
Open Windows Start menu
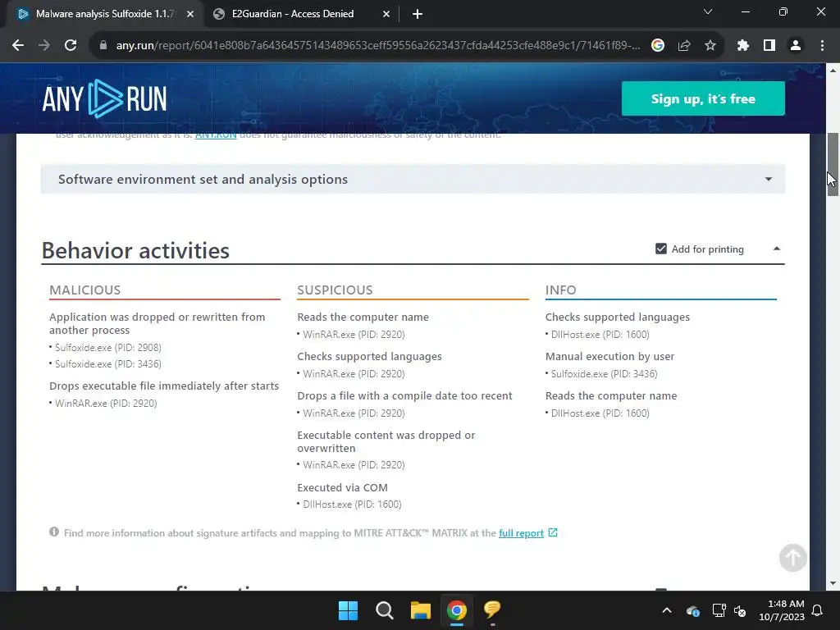click(348, 610)
